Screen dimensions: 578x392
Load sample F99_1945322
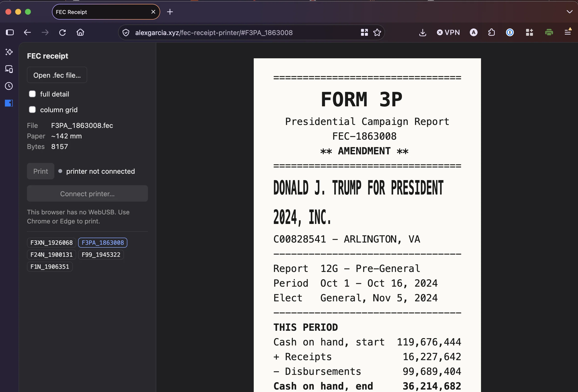[101, 255]
